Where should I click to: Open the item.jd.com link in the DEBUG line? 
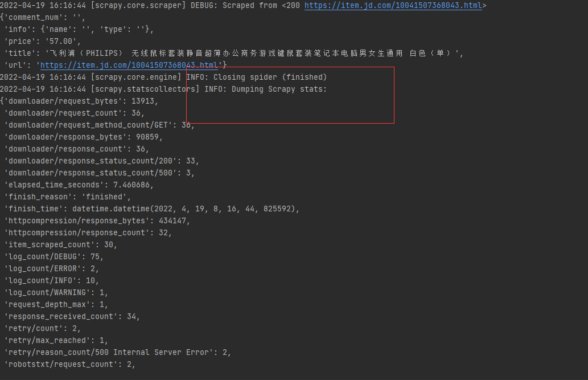pyautogui.click(x=393, y=6)
